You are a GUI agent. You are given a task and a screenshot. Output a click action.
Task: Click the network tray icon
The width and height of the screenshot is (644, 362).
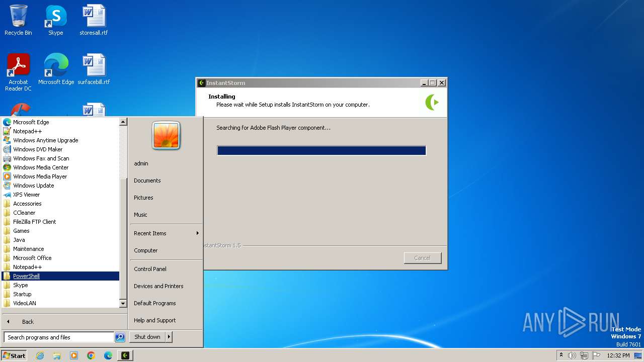pyautogui.click(x=584, y=355)
